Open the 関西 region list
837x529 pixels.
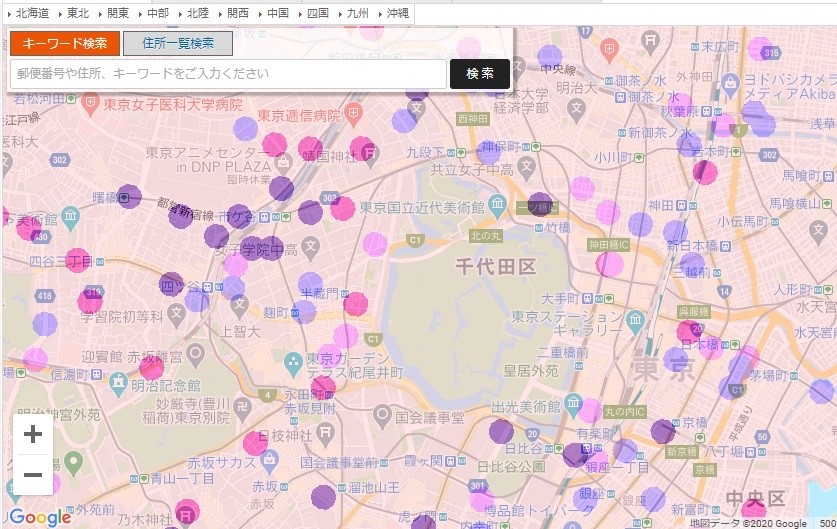[x=236, y=13]
